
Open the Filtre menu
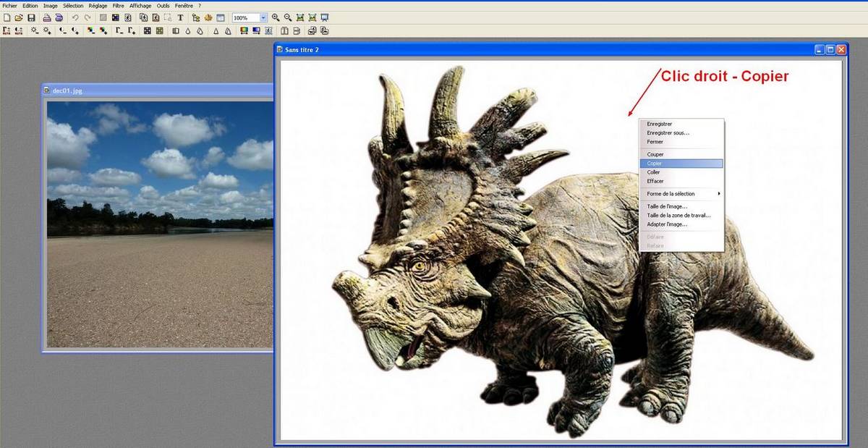[x=118, y=5]
